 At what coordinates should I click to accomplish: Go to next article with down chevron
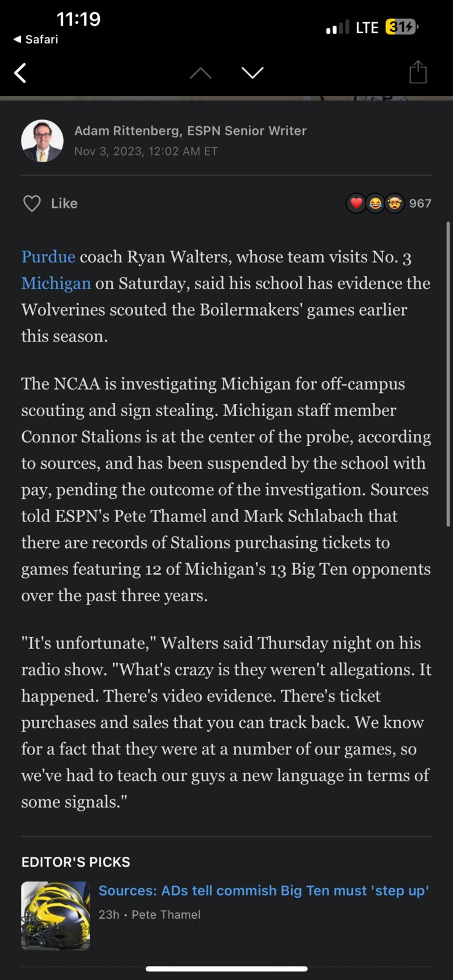tap(253, 73)
